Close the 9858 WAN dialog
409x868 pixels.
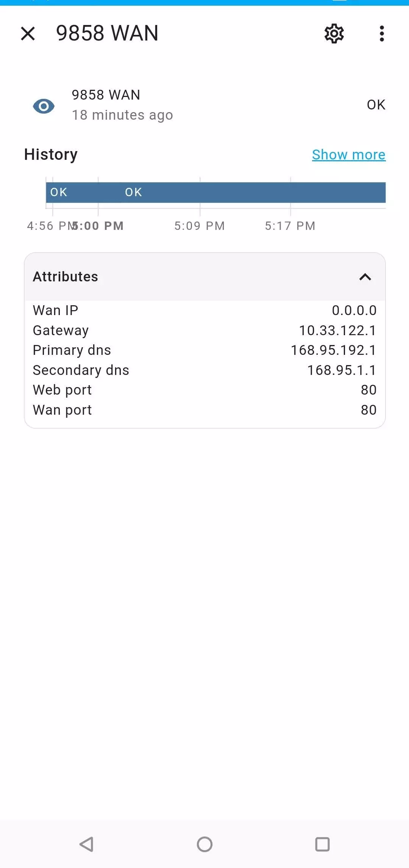pos(28,33)
